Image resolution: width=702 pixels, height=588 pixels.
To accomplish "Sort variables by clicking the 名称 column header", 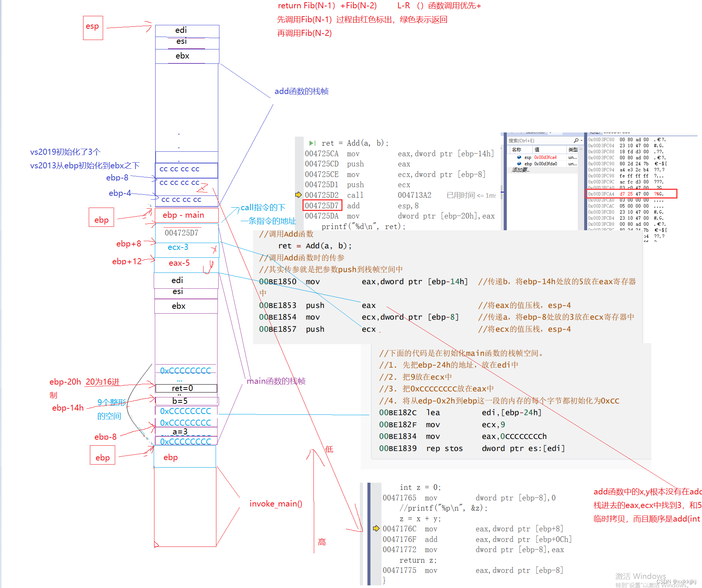I will (517, 149).
